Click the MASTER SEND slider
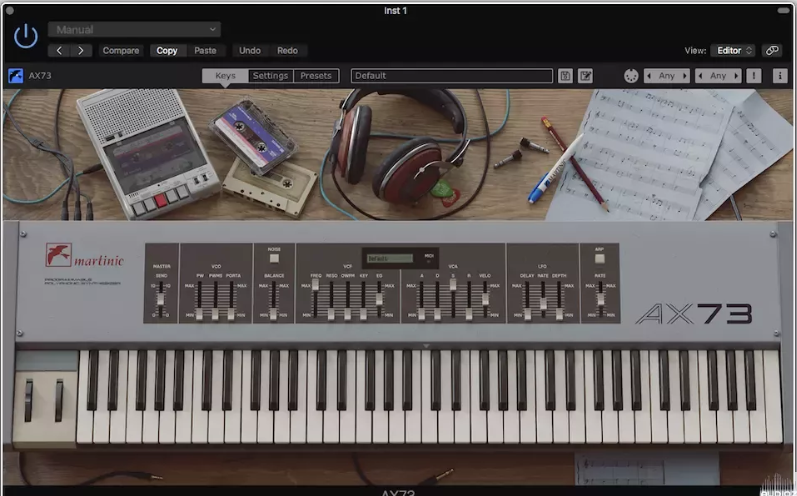 tap(161, 300)
